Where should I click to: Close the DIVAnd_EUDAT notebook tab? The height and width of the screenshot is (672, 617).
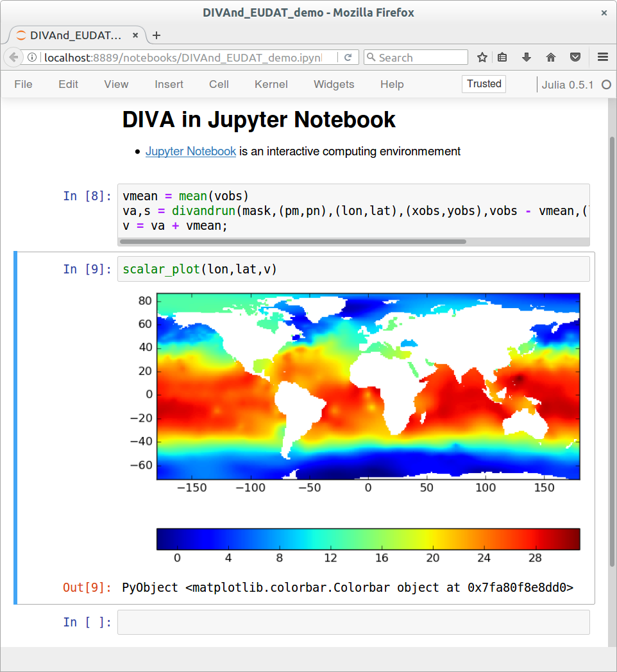[134, 35]
